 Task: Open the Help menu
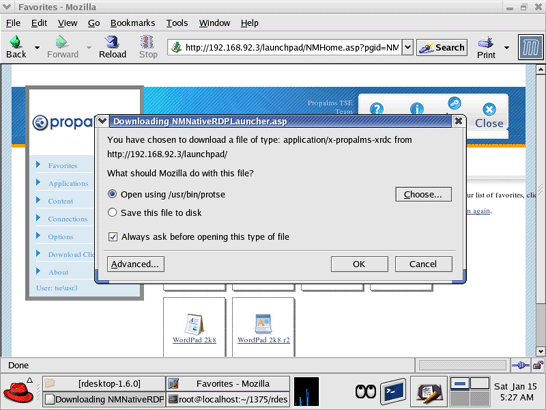[x=249, y=23]
